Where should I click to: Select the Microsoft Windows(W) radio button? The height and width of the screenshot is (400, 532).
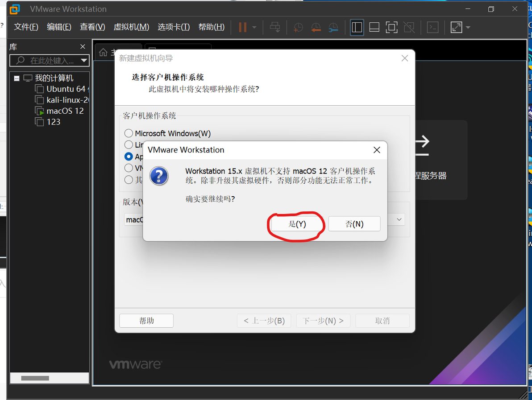129,133
